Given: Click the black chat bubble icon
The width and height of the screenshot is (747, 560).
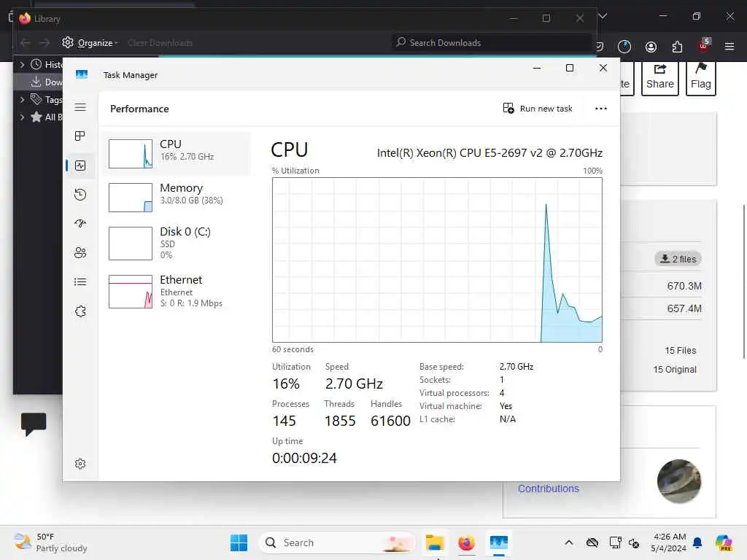Looking at the screenshot, I should (x=34, y=424).
